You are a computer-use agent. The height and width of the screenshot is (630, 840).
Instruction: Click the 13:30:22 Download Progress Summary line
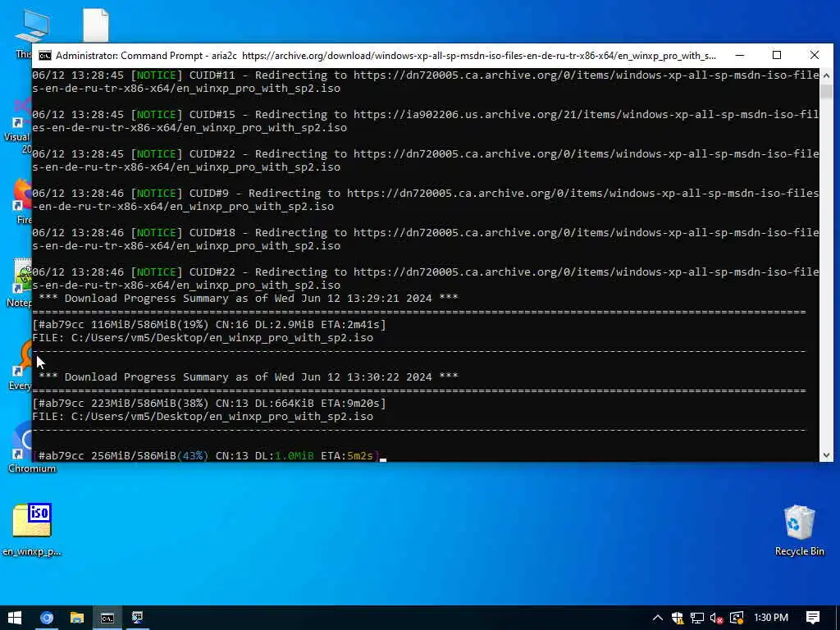(248, 377)
